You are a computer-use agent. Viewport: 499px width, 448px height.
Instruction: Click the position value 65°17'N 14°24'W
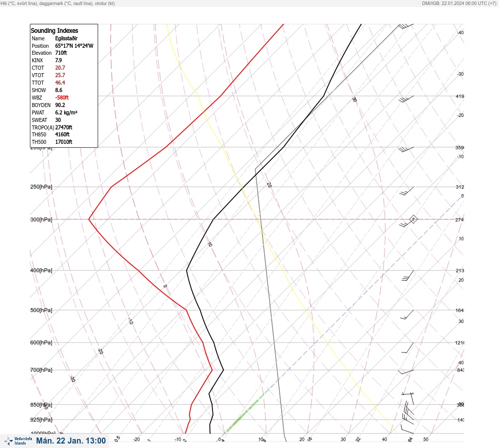coord(74,46)
